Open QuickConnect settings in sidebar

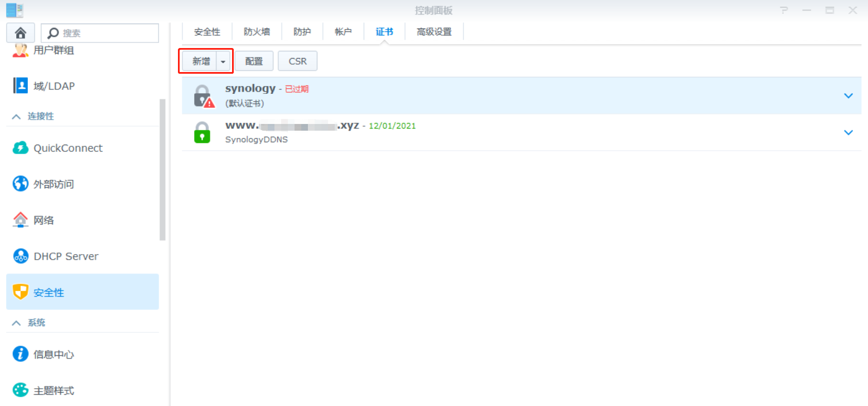[x=83, y=148]
